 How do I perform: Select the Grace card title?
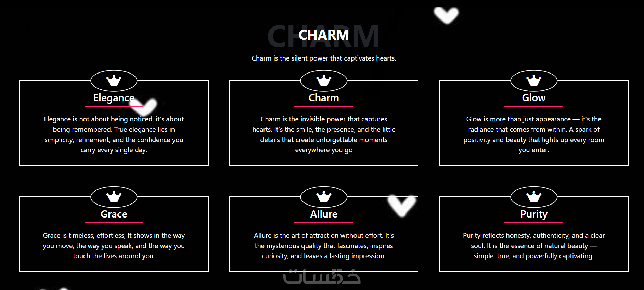click(x=114, y=214)
